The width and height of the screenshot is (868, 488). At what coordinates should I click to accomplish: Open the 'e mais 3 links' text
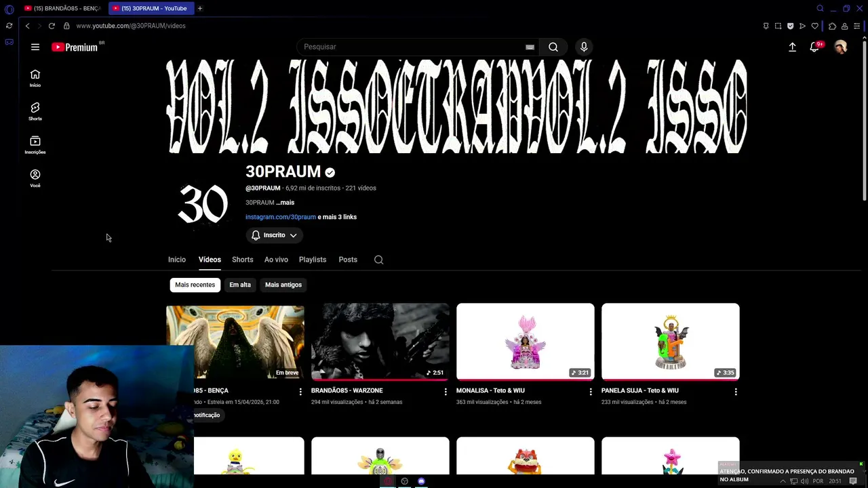pos(337,217)
